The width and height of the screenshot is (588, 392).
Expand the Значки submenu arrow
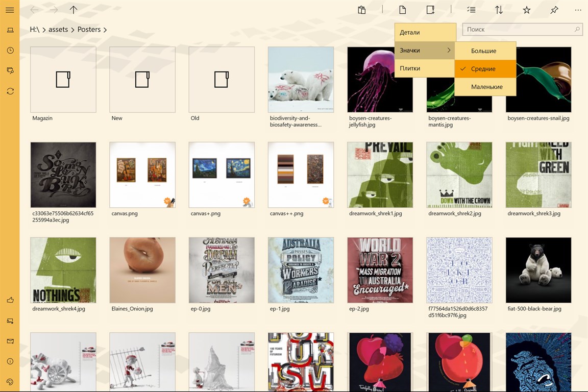click(449, 51)
